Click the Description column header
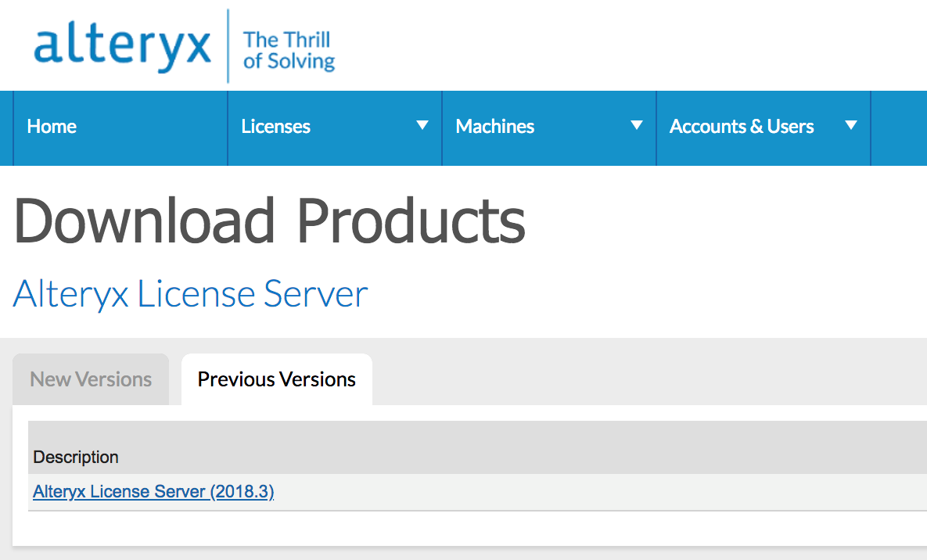The width and height of the screenshot is (927, 560). click(76, 457)
